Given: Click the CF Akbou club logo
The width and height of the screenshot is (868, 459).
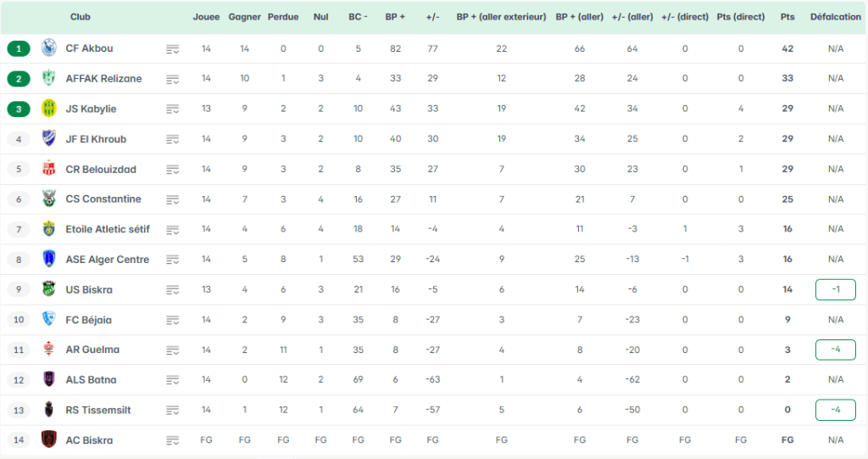Looking at the screenshot, I should [48, 48].
